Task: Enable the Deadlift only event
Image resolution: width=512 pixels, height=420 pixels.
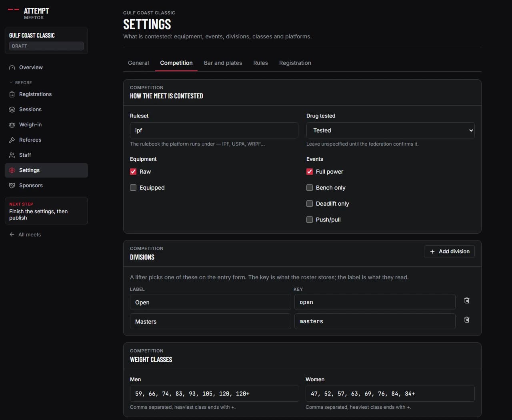Action: point(310,204)
